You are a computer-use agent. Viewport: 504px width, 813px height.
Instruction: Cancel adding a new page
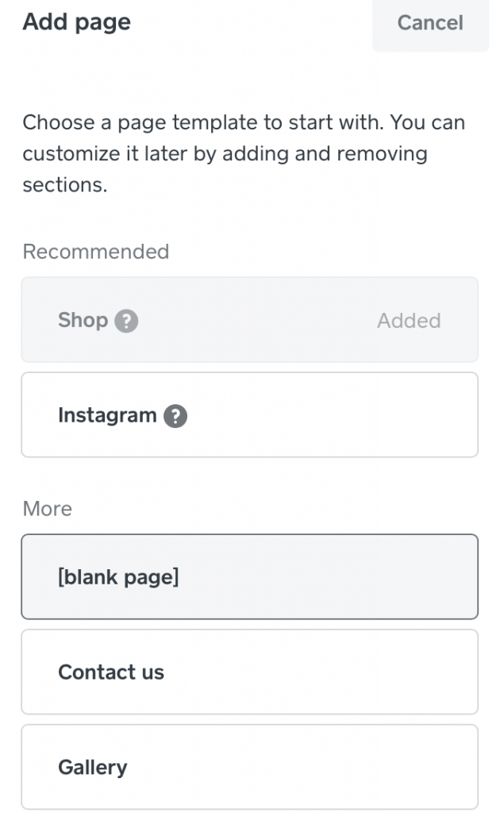429,23
